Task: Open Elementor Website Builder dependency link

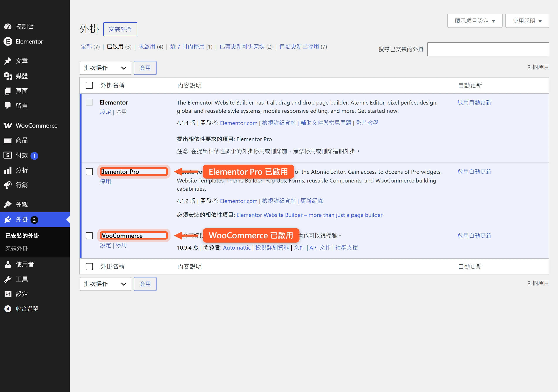Action: click(309, 215)
